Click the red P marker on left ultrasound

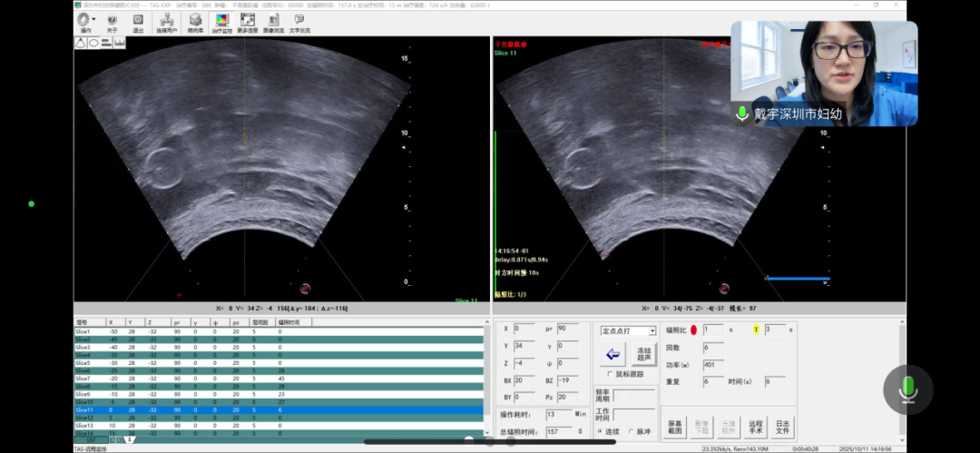point(305,289)
